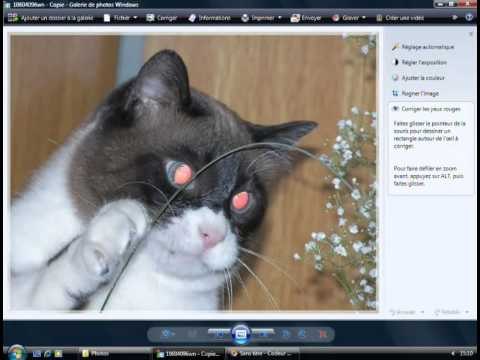This screenshot has width=480, height=360.
Task: Switch to Sans titre - Couleur window
Action: click(x=262, y=353)
